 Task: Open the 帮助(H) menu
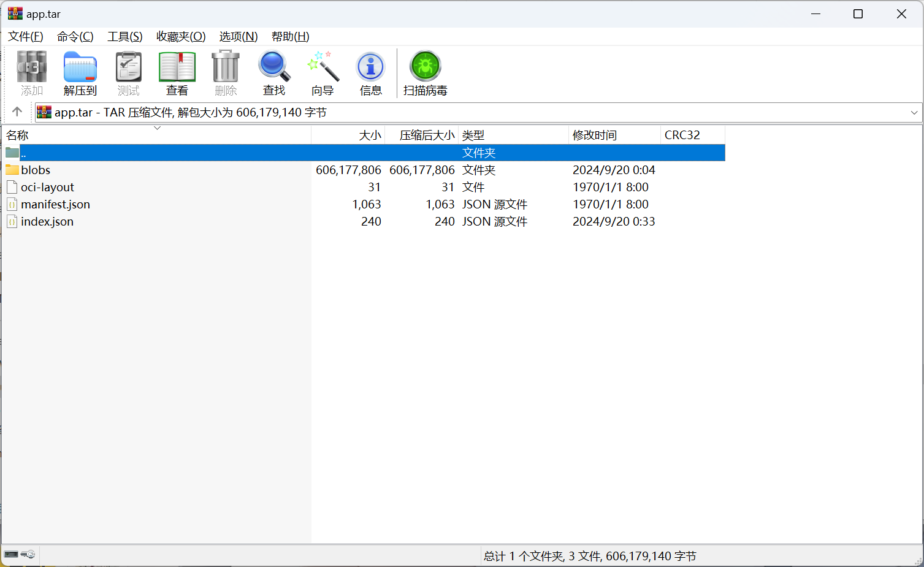(291, 37)
